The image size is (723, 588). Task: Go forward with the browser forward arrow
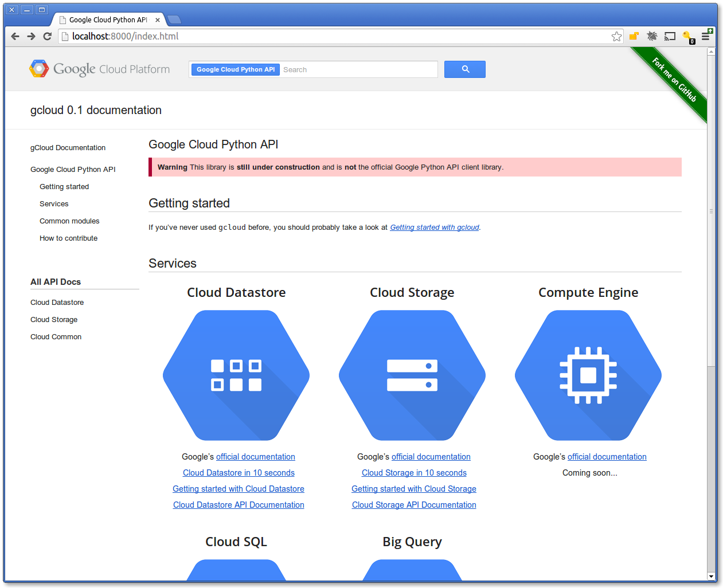32,36
